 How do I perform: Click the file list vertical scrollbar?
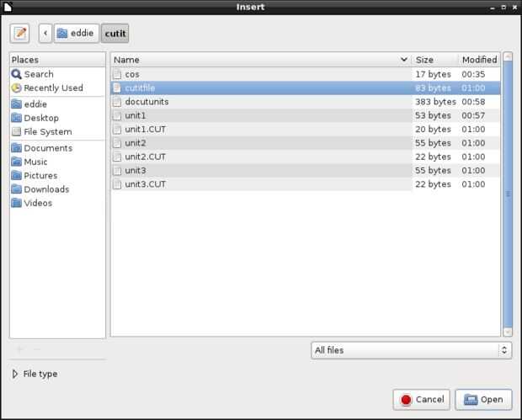point(508,194)
